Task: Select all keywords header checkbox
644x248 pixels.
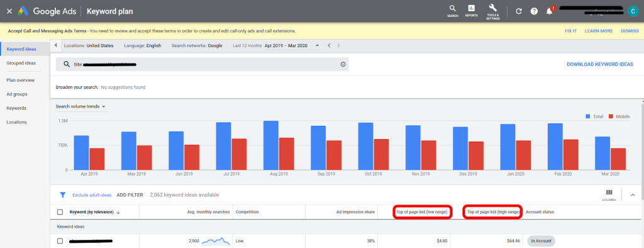Action: 60,212
